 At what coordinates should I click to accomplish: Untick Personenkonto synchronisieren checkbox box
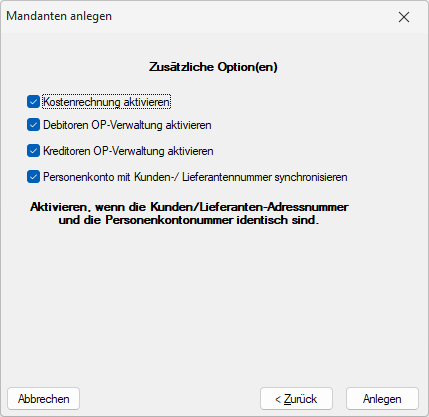click(33, 177)
